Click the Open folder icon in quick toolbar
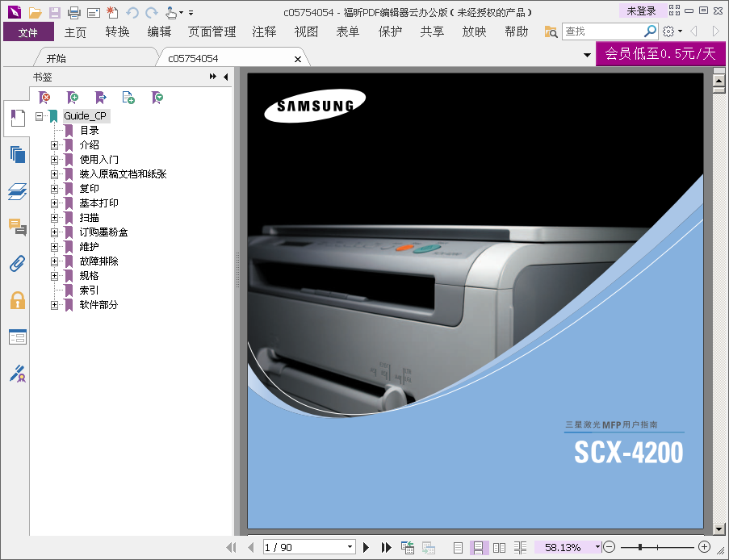This screenshot has height=560, width=729. 35,13
